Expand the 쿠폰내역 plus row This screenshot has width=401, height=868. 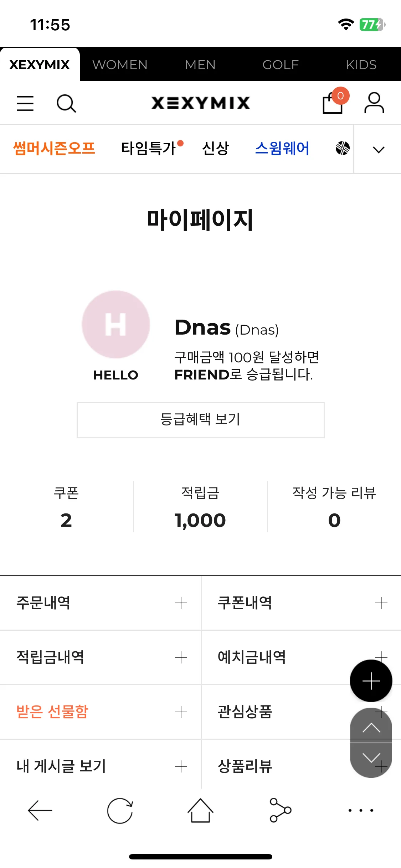(x=301, y=603)
